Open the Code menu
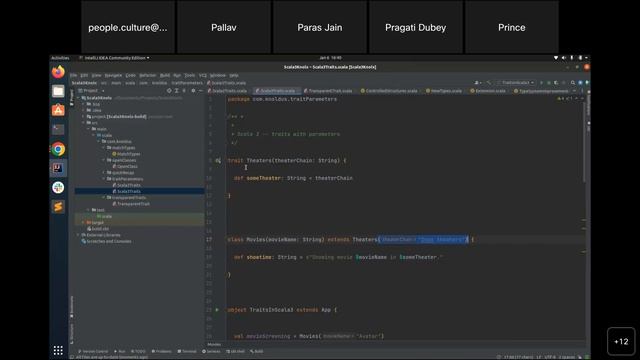Screen dimensions: 640x360 click(x=131, y=76)
